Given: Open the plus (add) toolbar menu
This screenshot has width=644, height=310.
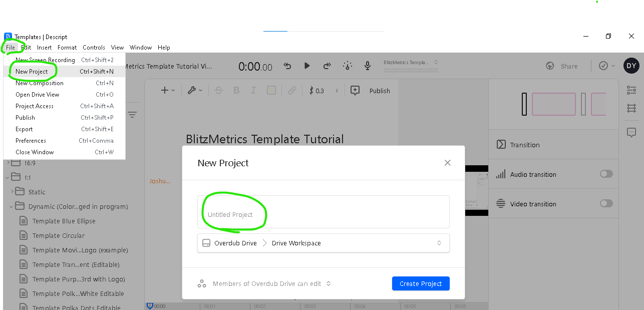Looking at the screenshot, I should click(167, 91).
